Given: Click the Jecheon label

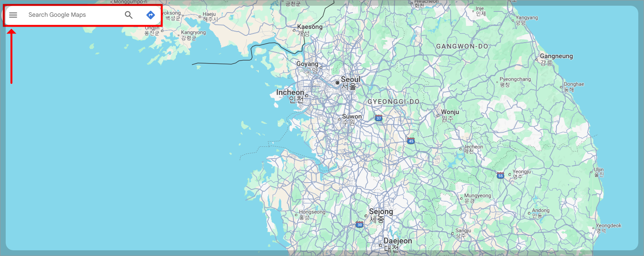Looking at the screenshot, I should tap(473, 149).
